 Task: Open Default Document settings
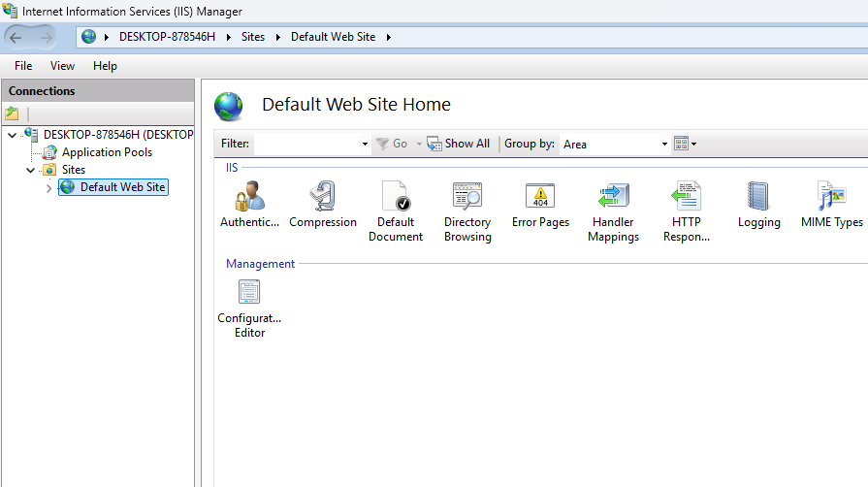point(396,211)
